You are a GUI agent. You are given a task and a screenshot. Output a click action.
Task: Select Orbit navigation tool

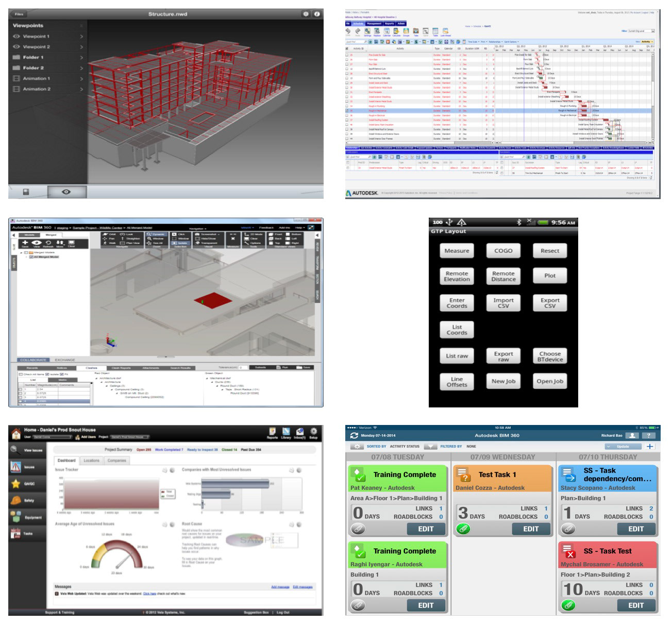click(x=109, y=234)
